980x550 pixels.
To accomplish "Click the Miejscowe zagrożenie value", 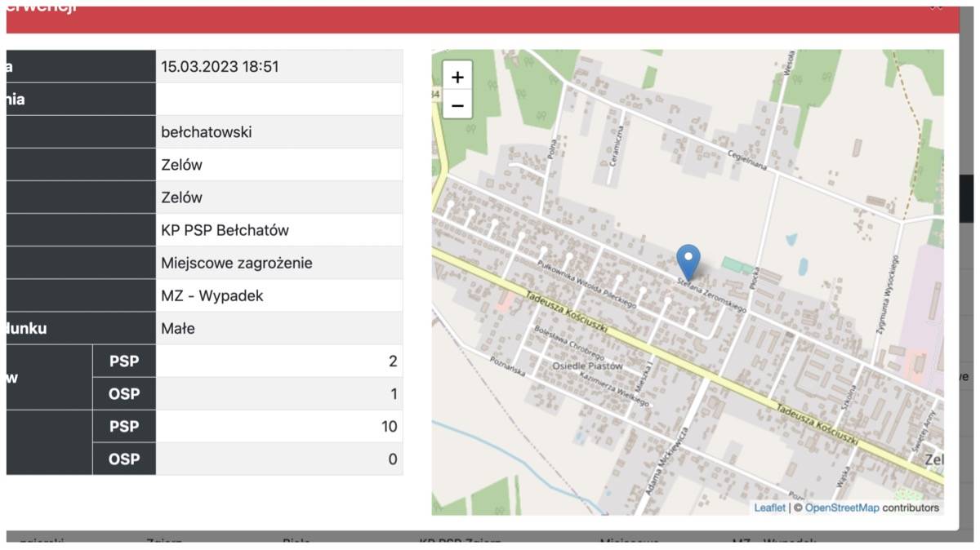I will click(278, 264).
